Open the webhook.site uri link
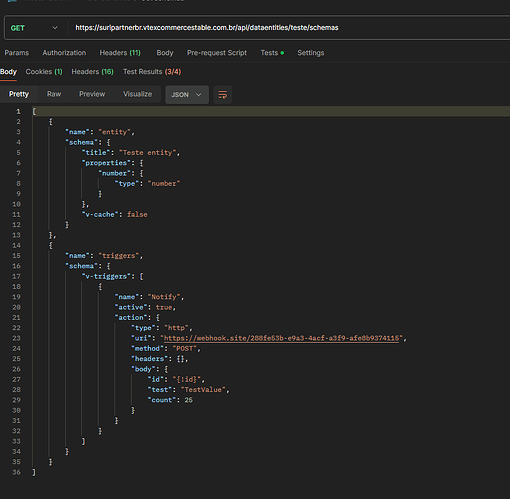Image resolution: width=510 pixels, height=499 pixels. (281, 338)
